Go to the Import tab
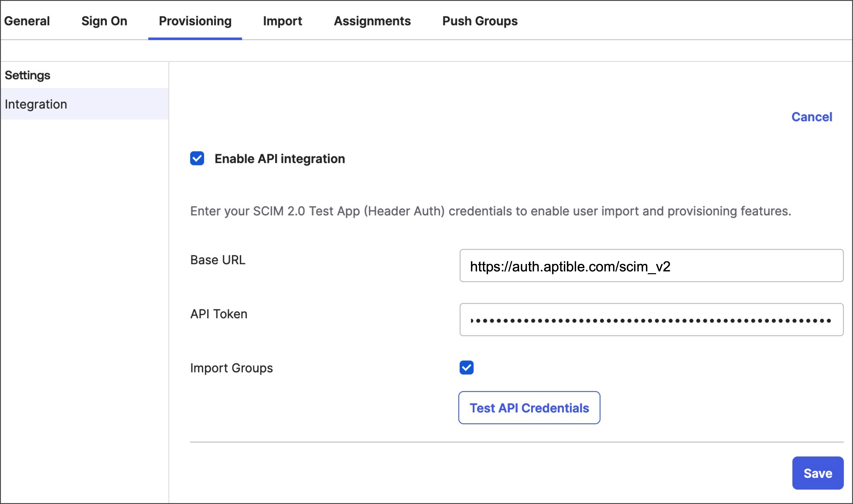The width and height of the screenshot is (853, 504). pos(282,21)
